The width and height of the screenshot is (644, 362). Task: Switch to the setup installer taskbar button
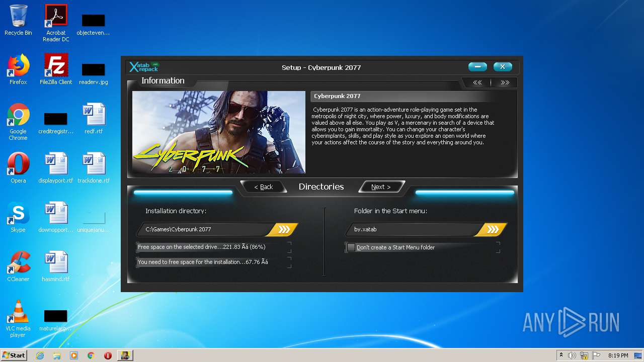click(x=125, y=355)
